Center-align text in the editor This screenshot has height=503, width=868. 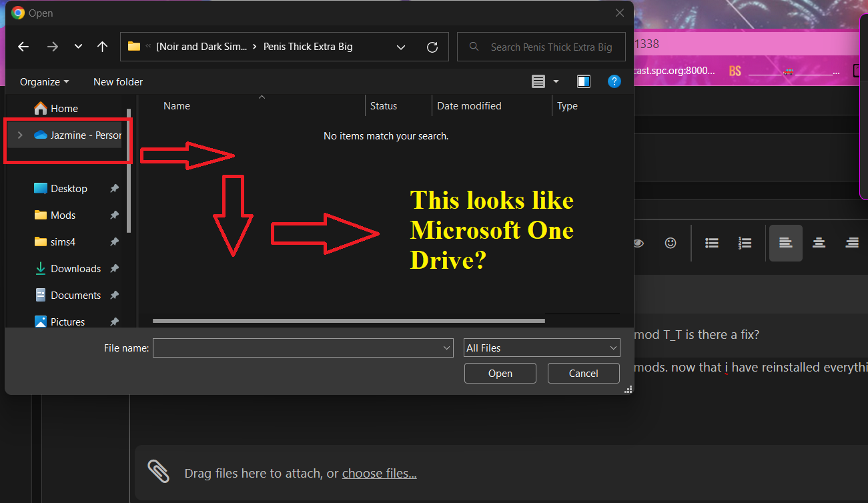click(x=819, y=243)
